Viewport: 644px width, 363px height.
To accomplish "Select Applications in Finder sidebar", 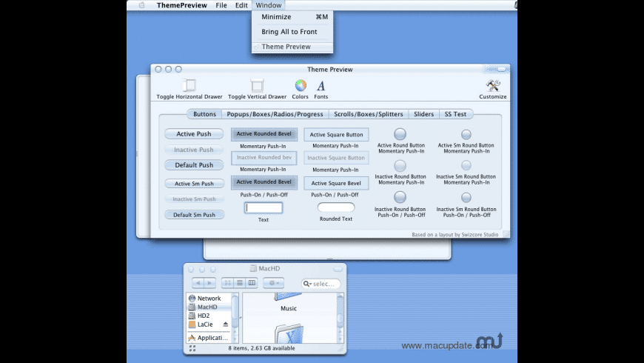I will [209, 338].
